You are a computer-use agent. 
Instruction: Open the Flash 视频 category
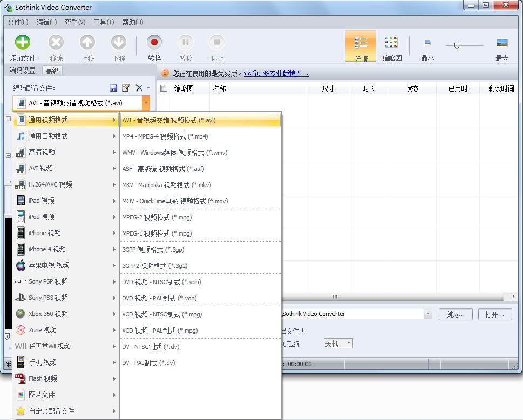click(x=65, y=378)
